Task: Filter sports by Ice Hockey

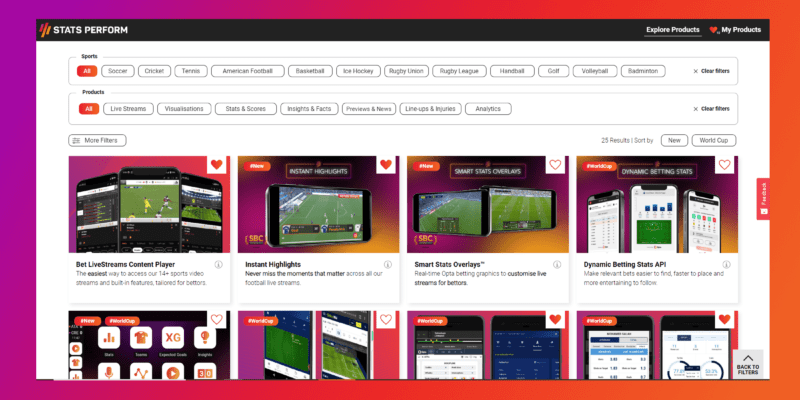Action: tap(358, 71)
